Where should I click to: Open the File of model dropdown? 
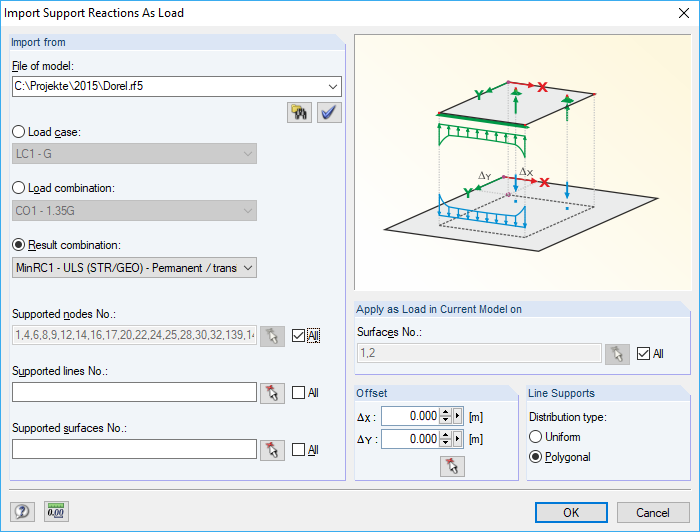(x=333, y=86)
